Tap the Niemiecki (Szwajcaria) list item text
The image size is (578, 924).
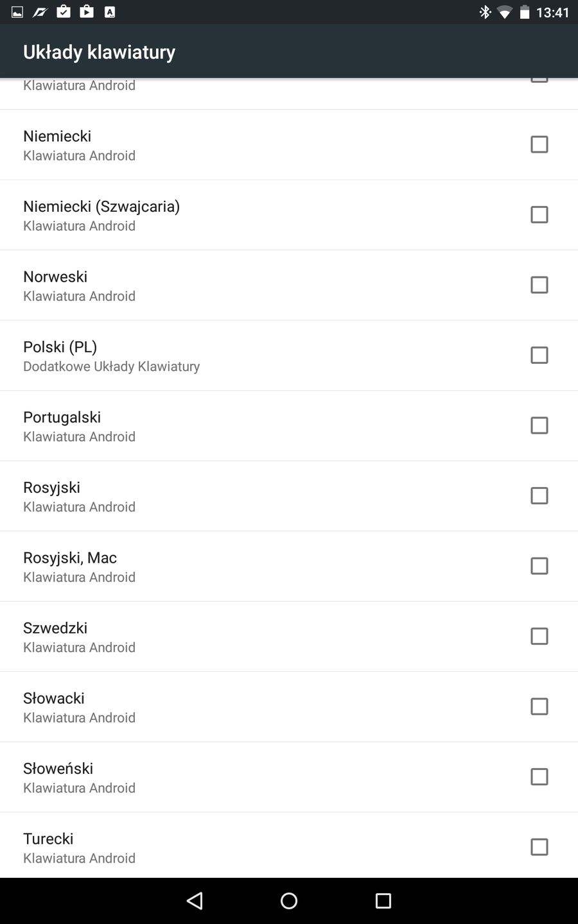pyautogui.click(x=101, y=207)
